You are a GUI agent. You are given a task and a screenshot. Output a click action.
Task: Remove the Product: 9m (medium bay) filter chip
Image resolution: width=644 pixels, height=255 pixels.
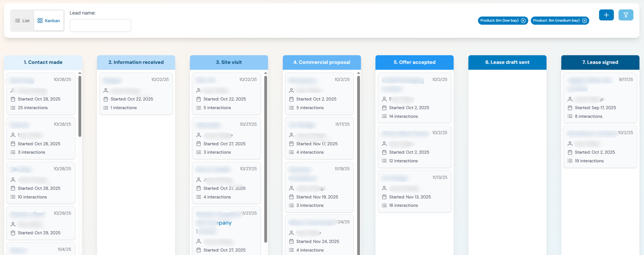tap(585, 20)
